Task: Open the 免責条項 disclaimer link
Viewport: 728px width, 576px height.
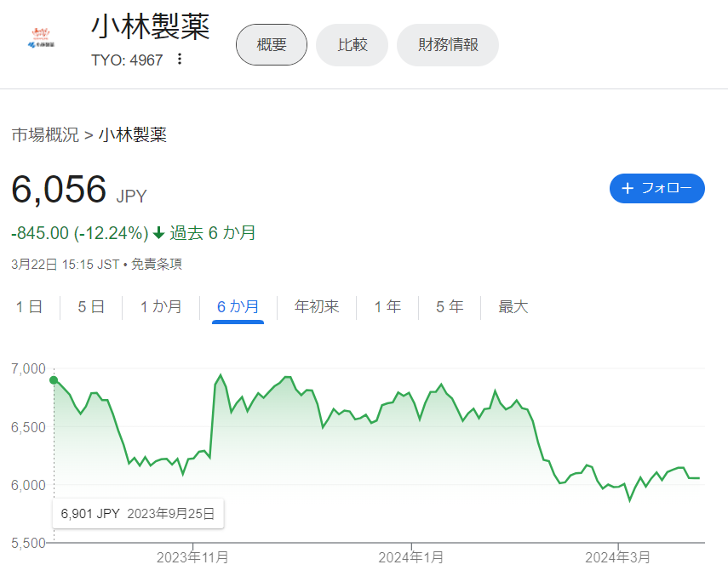Action: 156,264
